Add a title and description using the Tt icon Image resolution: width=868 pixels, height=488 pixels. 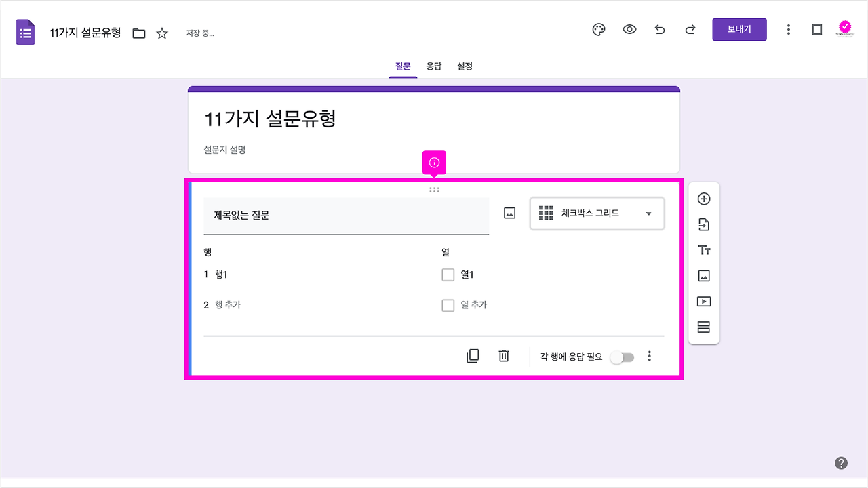[x=704, y=249]
